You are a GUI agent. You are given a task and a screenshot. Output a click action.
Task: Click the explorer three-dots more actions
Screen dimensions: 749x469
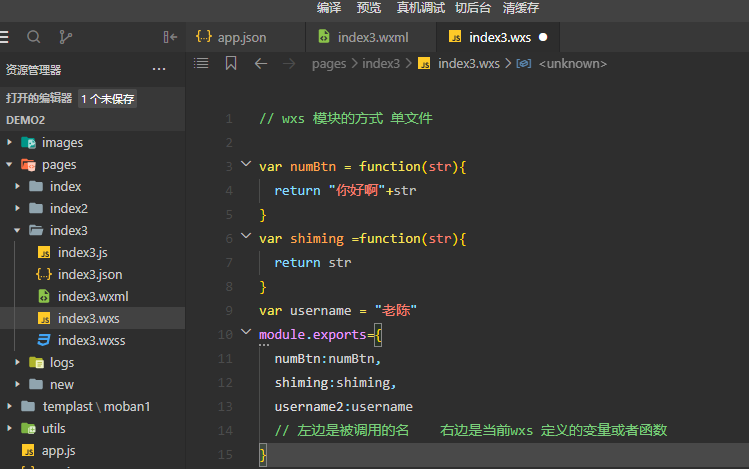[159, 69]
